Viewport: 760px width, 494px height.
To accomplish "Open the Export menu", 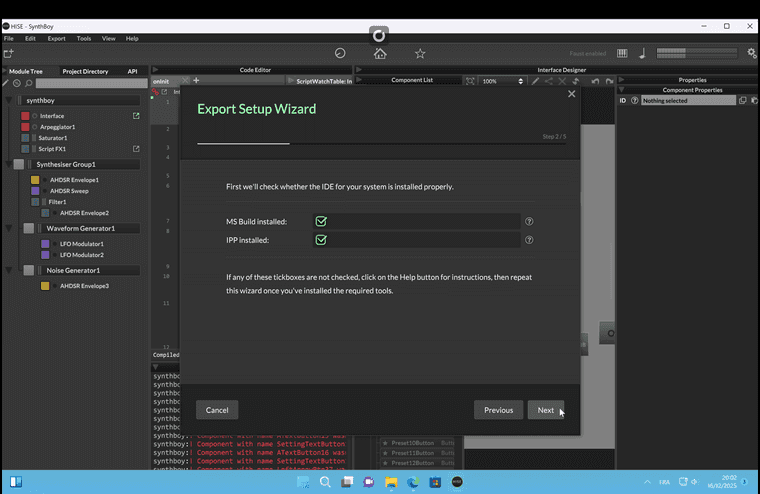I will tap(57, 38).
